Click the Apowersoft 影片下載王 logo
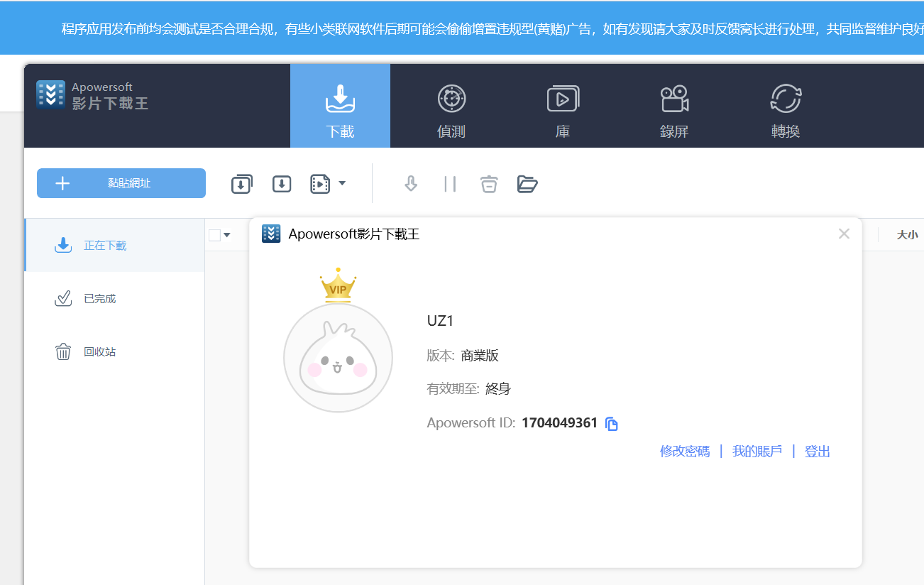 coord(92,96)
